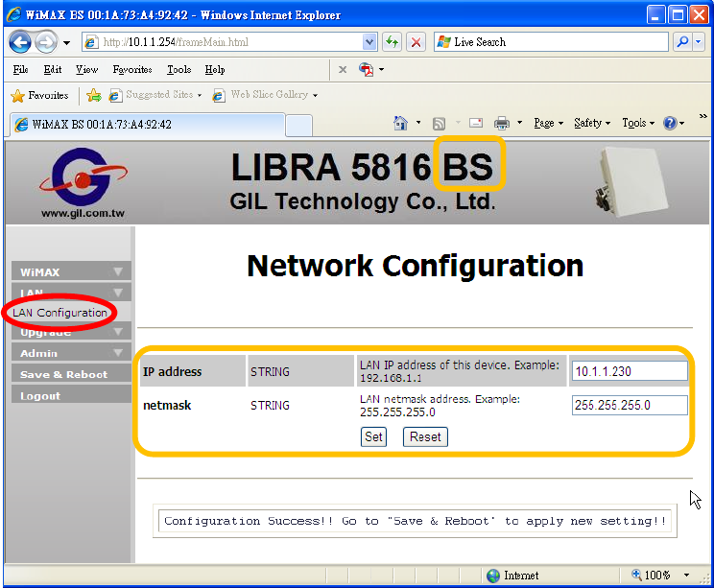Expand the LAN sidebar menu
714x588 pixels.
(x=71, y=292)
